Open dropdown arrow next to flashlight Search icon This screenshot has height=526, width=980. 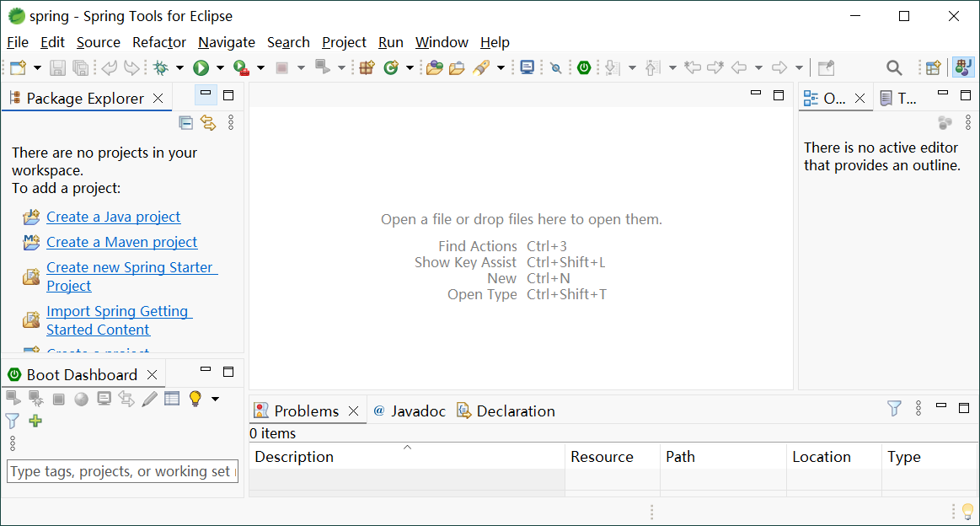click(x=501, y=67)
